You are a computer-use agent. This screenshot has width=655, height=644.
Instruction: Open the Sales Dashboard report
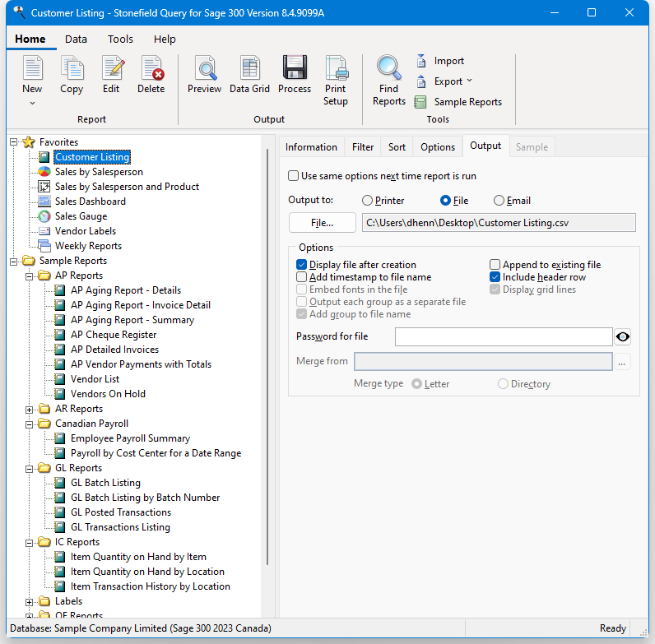tap(91, 202)
